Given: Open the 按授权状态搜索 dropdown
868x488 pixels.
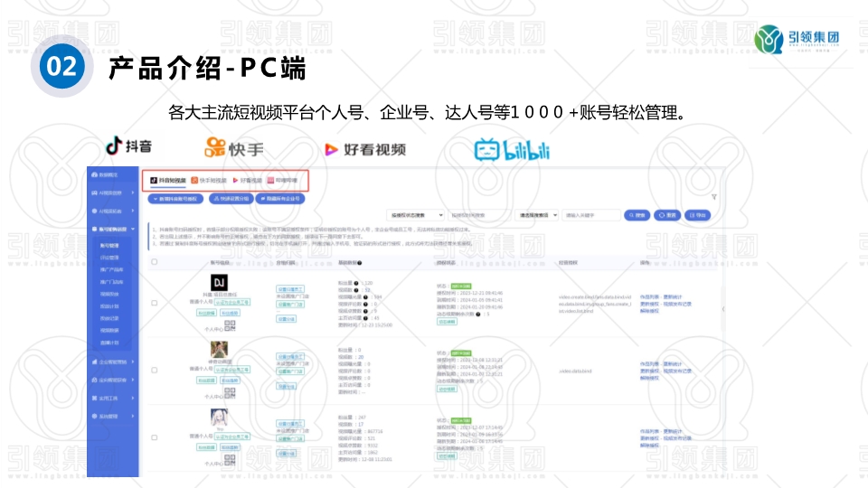Looking at the screenshot, I should pos(416,215).
